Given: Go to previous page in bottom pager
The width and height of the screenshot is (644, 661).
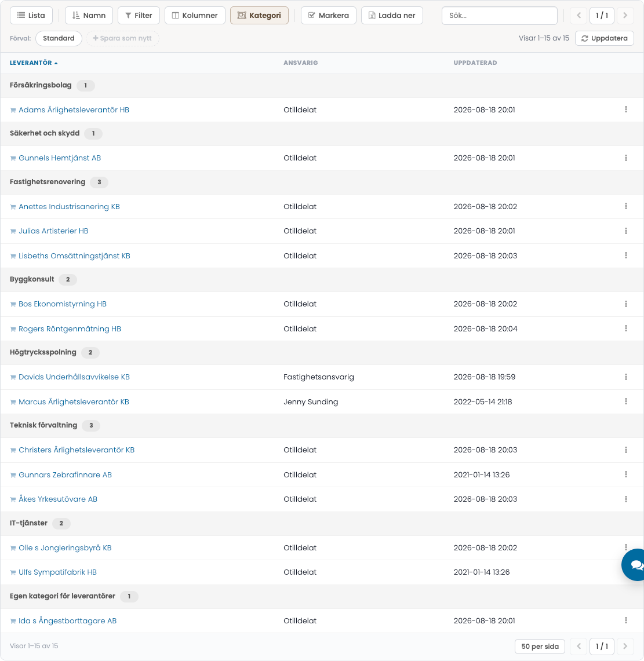Looking at the screenshot, I should pyautogui.click(x=578, y=647).
